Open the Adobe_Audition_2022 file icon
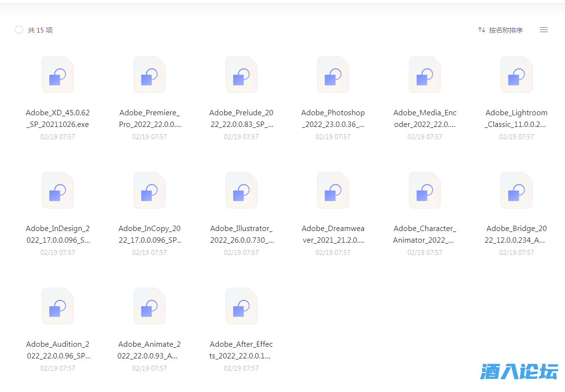Image resolution: width=565 pixels, height=392 pixels. click(57, 306)
